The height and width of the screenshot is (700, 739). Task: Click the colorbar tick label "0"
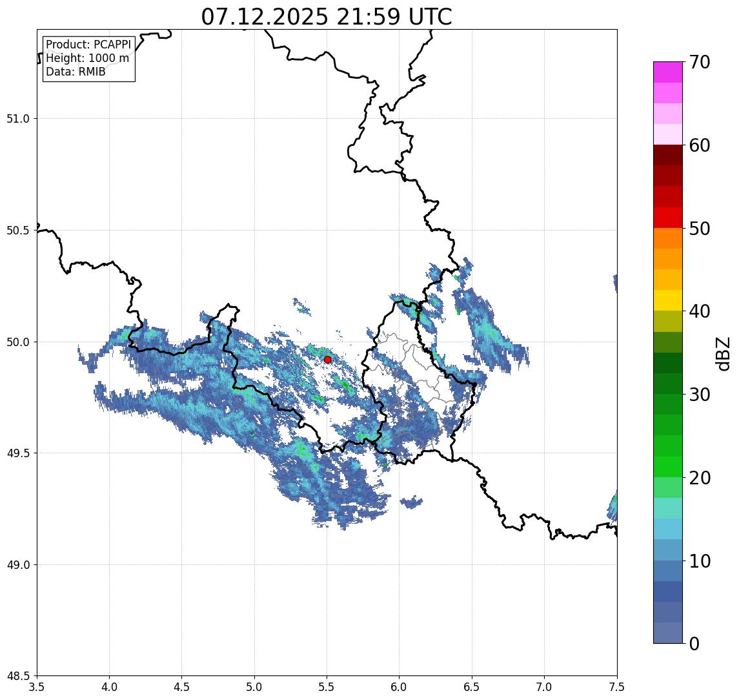click(x=694, y=644)
